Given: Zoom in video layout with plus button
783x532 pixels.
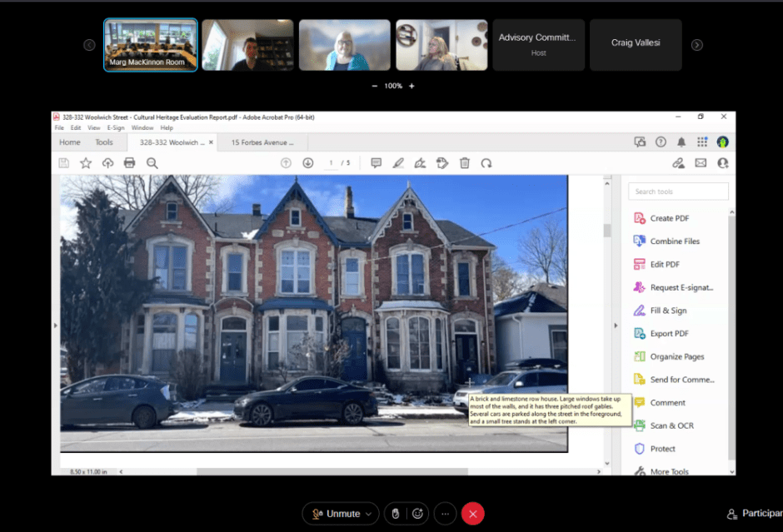Looking at the screenshot, I should click(411, 86).
